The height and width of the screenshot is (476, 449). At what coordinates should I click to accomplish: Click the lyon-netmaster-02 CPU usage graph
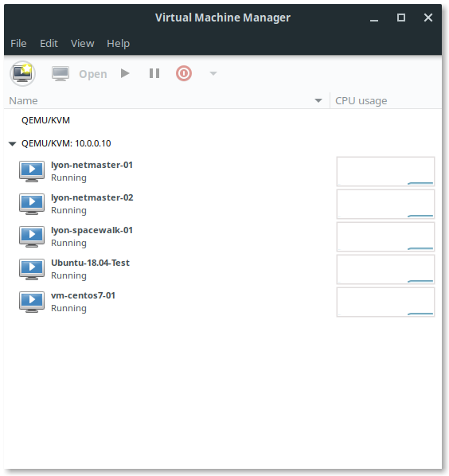tap(385, 204)
